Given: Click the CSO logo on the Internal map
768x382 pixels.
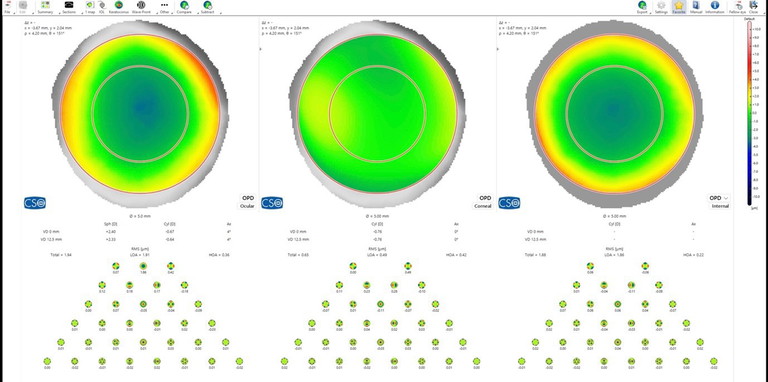Looking at the screenshot, I should (x=509, y=203).
